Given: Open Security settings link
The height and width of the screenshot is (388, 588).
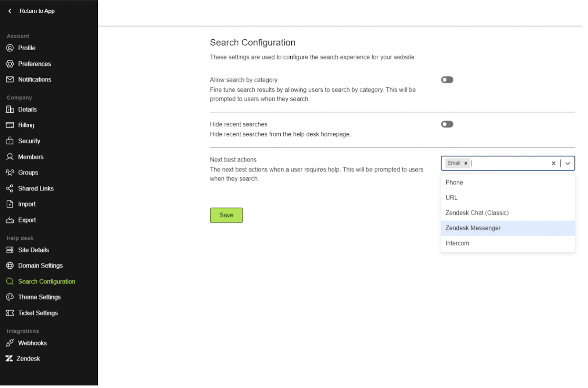Looking at the screenshot, I should [29, 141].
